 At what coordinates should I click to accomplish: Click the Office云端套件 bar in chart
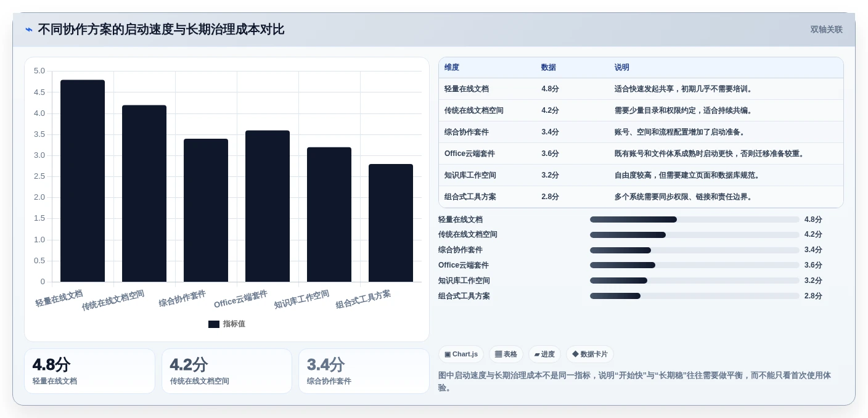coord(268,206)
